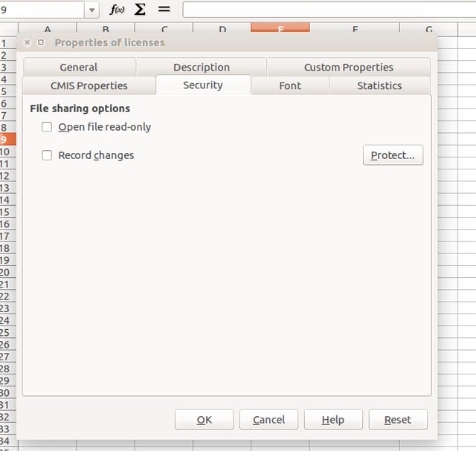Screen dimensions: 476x451
Task: Select spreadsheet column A header
Action: click(x=48, y=27)
